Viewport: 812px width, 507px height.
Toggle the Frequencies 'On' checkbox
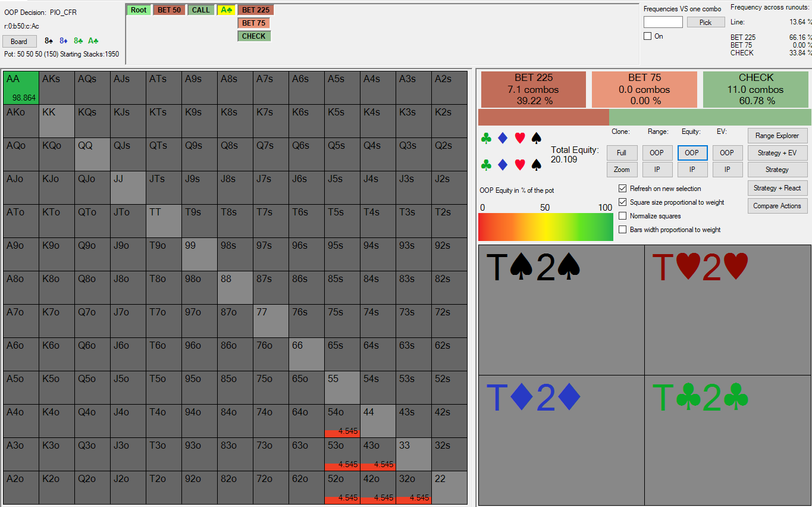(648, 36)
